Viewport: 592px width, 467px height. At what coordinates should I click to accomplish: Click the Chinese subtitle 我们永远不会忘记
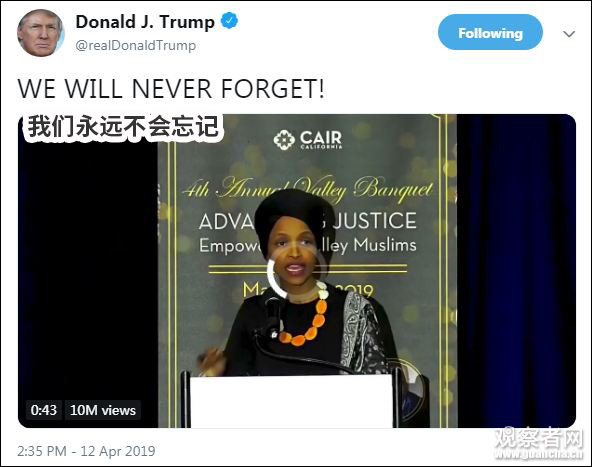point(123,126)
